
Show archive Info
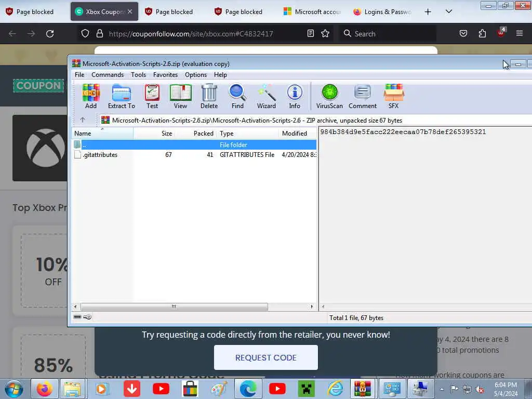tap(295, 96)
